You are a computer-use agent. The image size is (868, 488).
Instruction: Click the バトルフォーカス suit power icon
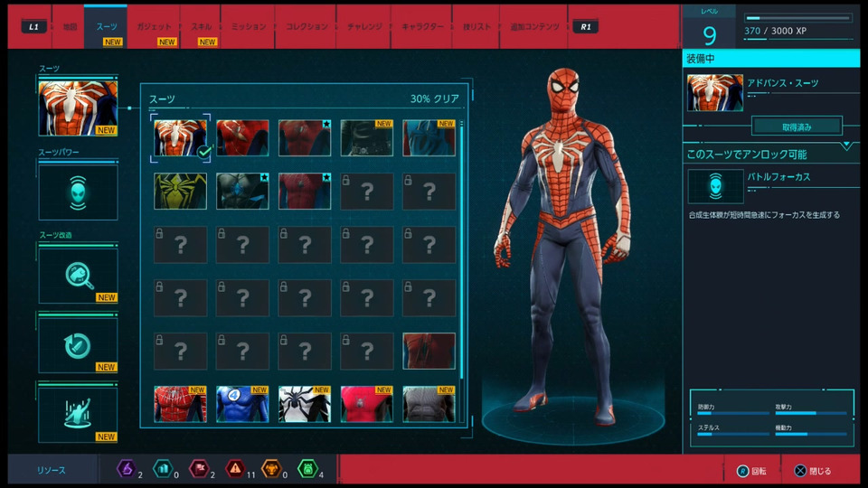click(x=715, y=186)
